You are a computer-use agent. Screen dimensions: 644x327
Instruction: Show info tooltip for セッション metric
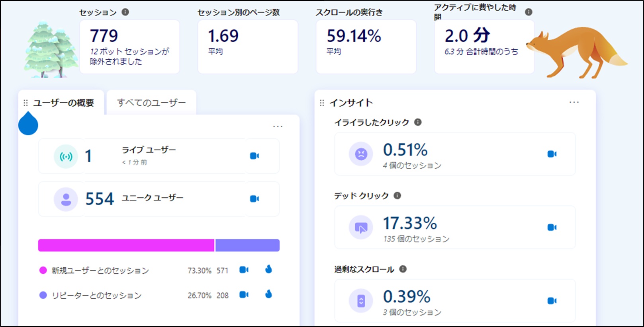point(125,12)
